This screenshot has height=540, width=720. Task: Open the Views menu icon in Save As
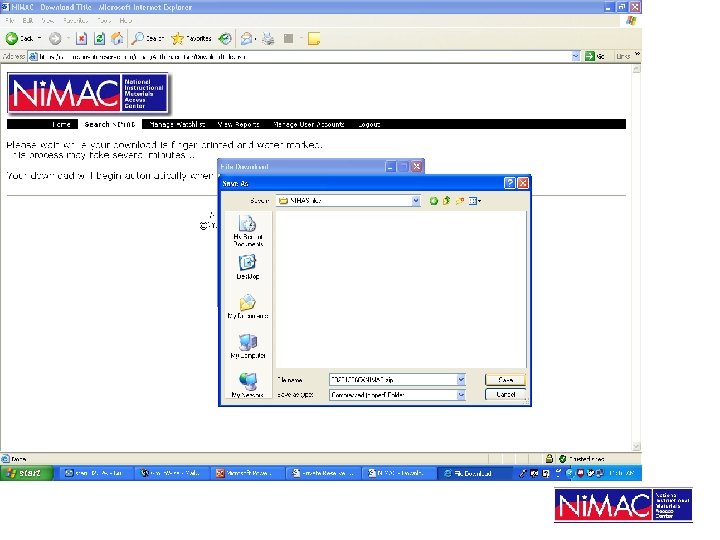point(475,201)
